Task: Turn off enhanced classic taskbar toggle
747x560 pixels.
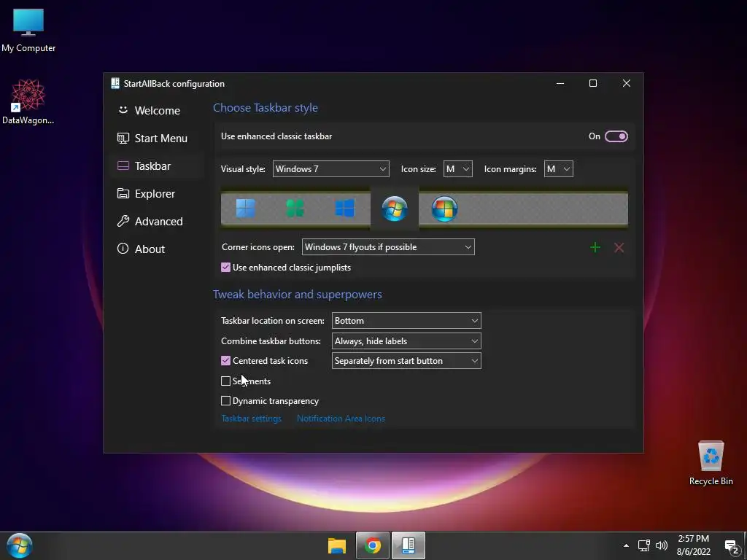Action: click(x=616, y=136)
